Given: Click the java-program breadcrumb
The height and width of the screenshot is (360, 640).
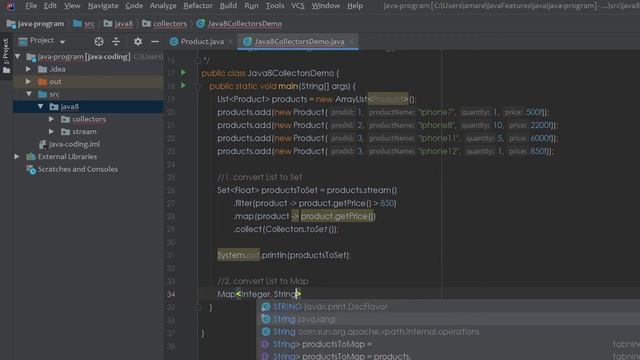Looking at the screenshot, I should click(x=36, y=24).
